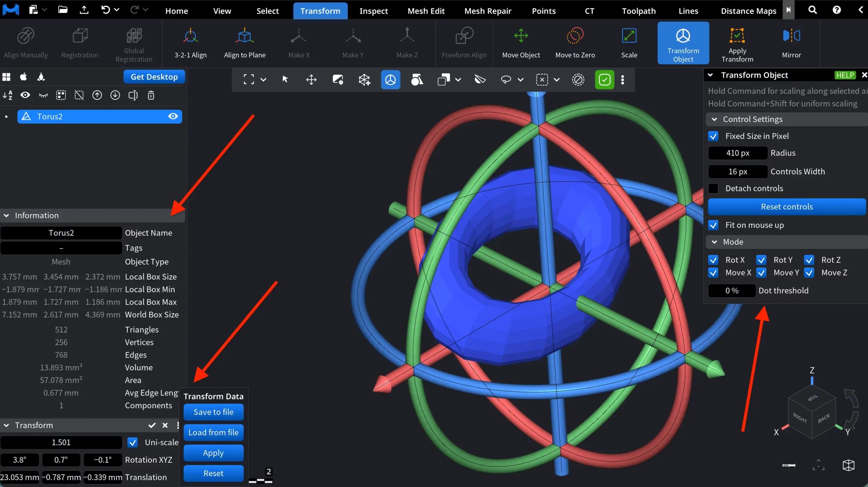This screenshot has width=868, height=487.
Task: Adjust the zoom slider near bottom right
Action: coord(788,465)
